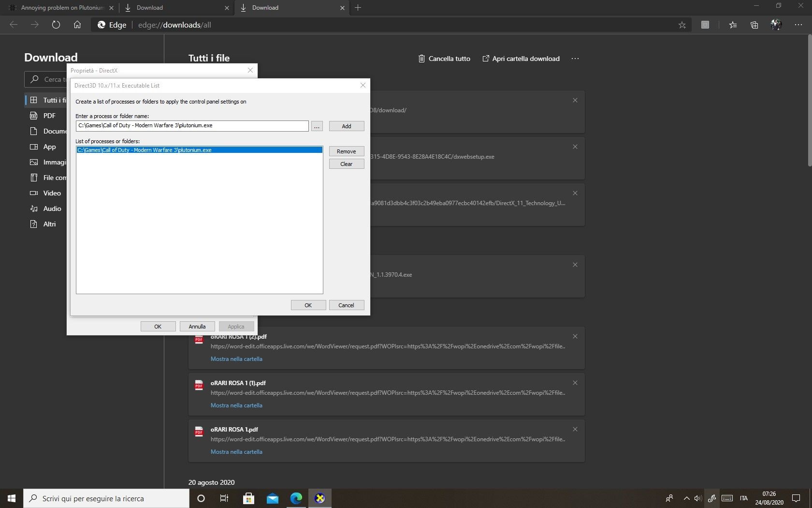Click Mostra nella cartella for oRARI ROSA 1.pdf
This screenshot has height=508, width=812.
point(236,452)
